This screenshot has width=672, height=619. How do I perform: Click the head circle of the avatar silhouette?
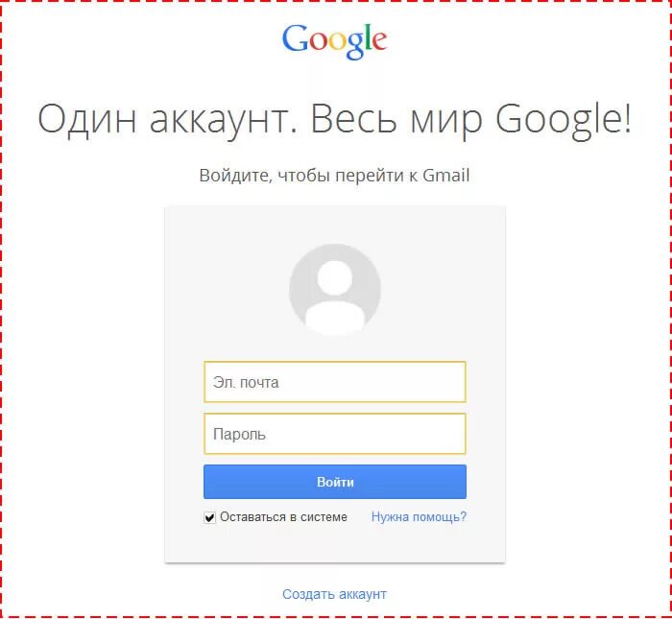click(x=335, y=277)
